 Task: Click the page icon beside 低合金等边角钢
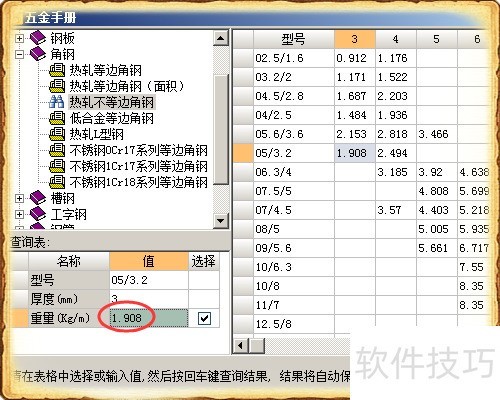[x=57, y=118]
